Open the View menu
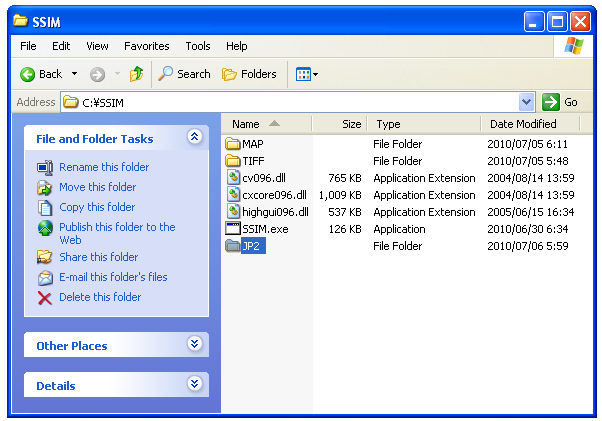 tap(97, 46)
